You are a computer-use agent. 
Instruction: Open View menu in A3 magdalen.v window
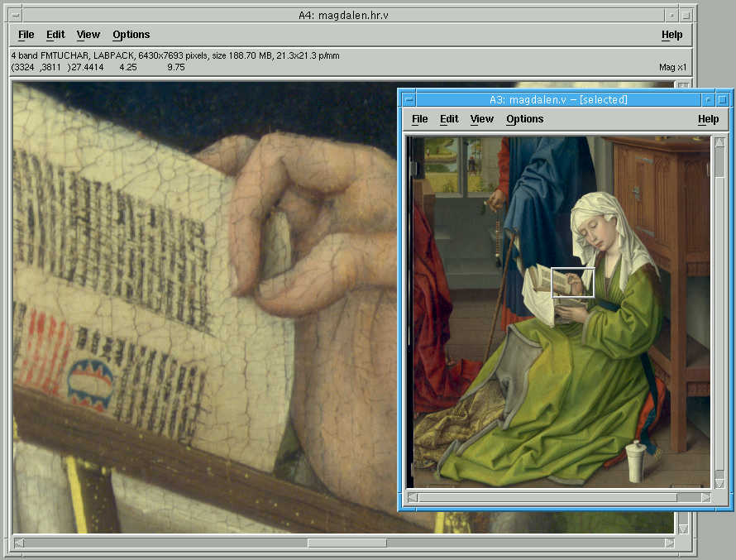coord(481,119)
